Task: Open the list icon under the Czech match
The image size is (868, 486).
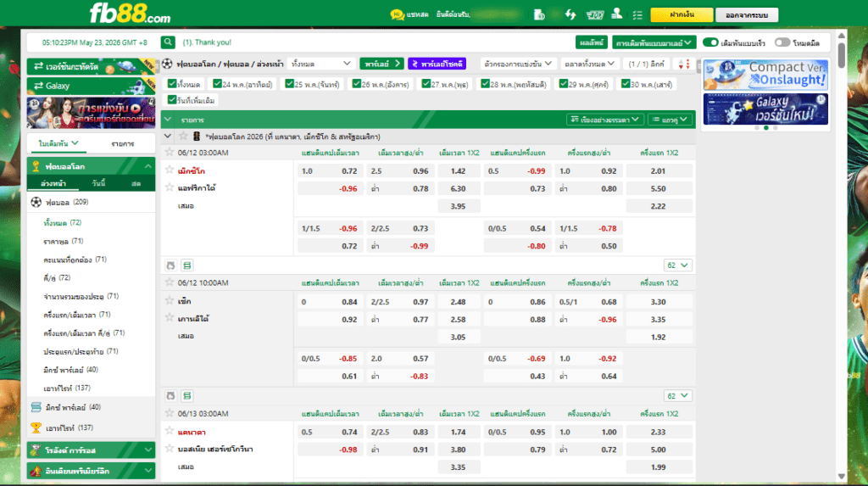Action: 187,396
